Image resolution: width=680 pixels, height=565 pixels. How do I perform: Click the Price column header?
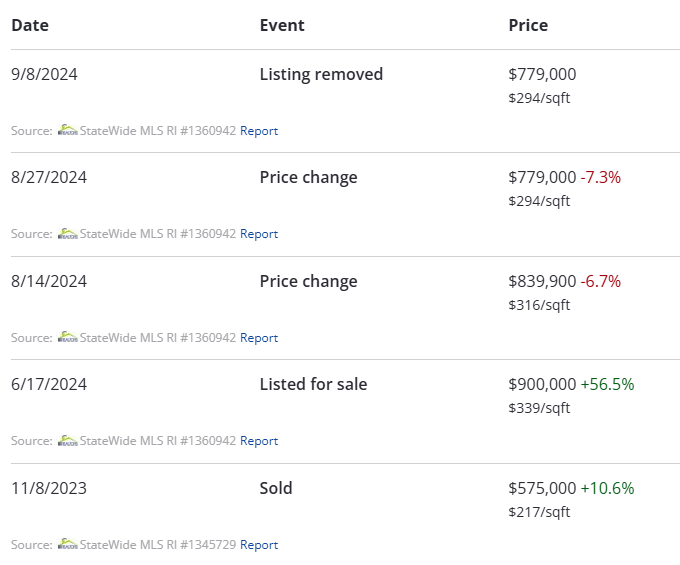tap(528, 25)
